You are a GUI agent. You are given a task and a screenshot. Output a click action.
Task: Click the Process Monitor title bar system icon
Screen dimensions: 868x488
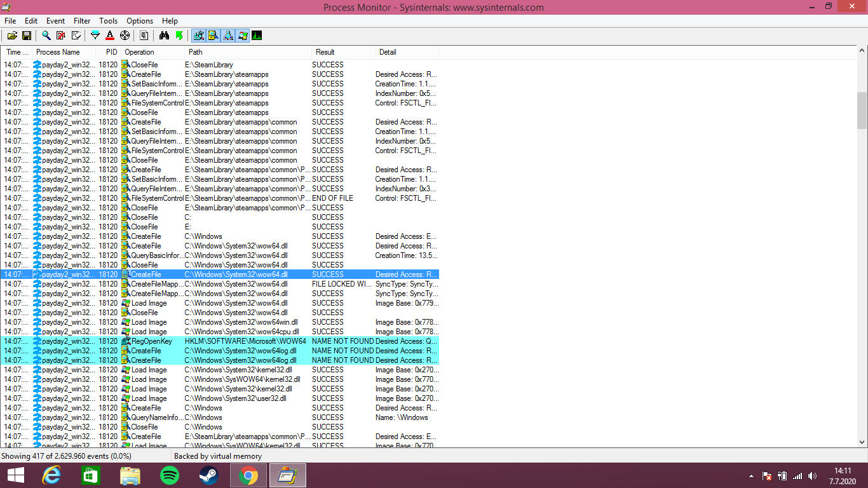pos(6,6)
